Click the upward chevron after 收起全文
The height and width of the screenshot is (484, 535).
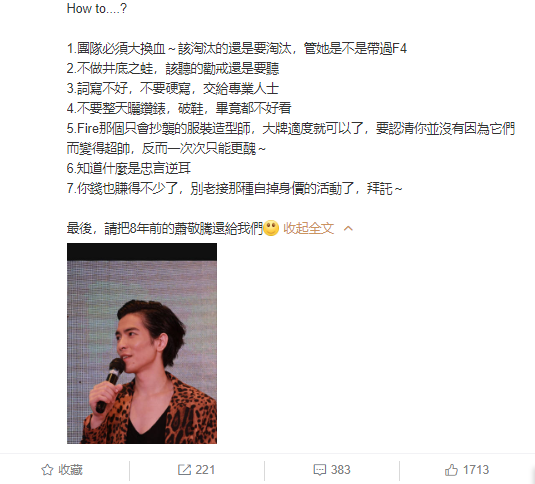pos(348,228)
